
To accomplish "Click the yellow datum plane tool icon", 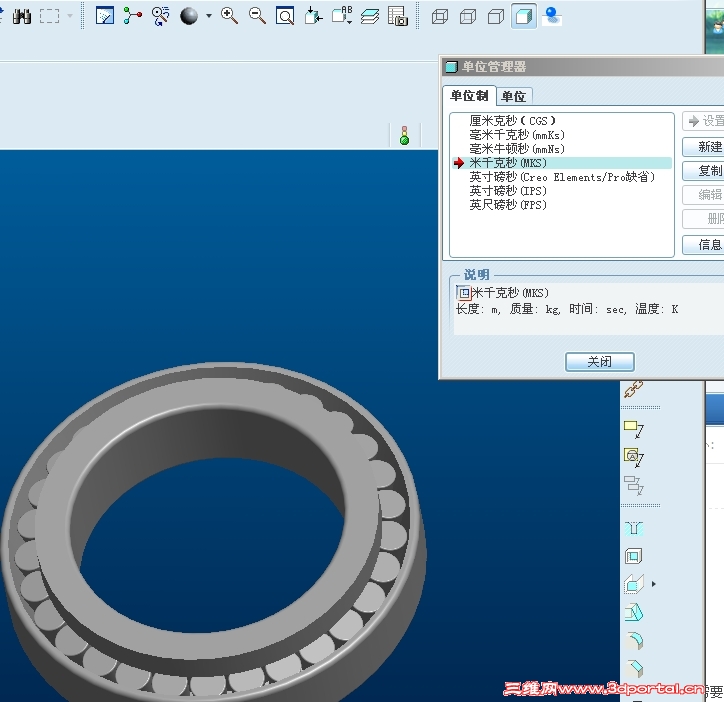I will tap(634, 429).
